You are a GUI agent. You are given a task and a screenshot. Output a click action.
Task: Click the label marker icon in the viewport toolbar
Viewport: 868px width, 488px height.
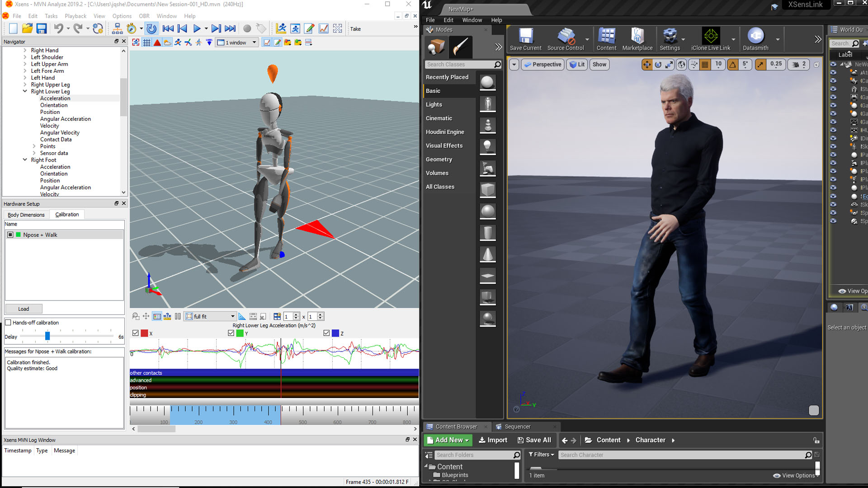[x=209, y=42]
